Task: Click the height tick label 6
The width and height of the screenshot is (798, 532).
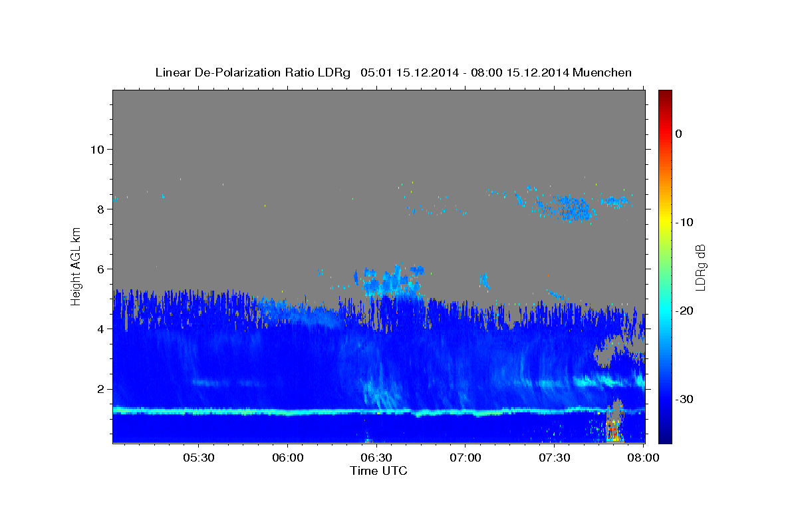Action: [x=100, y=269]
